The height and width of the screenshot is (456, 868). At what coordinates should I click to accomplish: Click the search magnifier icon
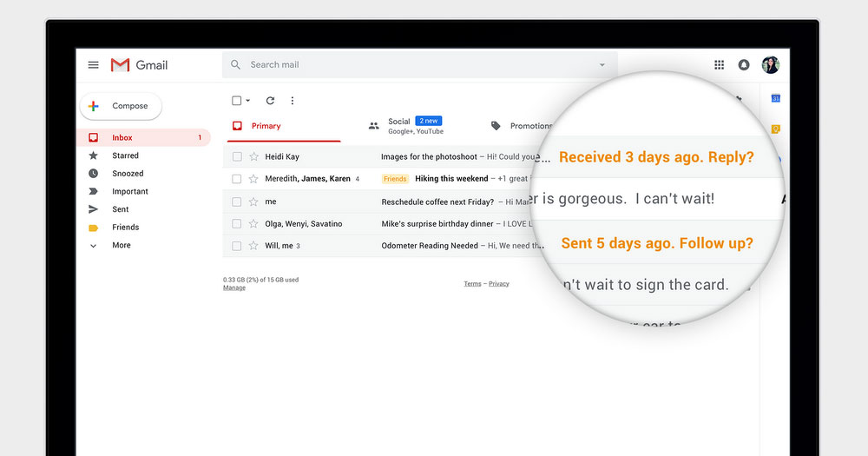(235, 65)
